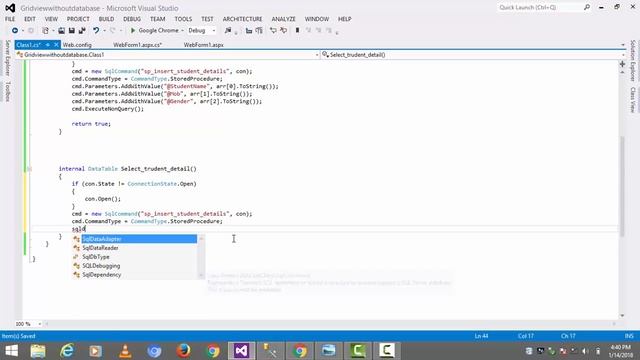Start debugging with the green play arrow

tap(133, 31)
